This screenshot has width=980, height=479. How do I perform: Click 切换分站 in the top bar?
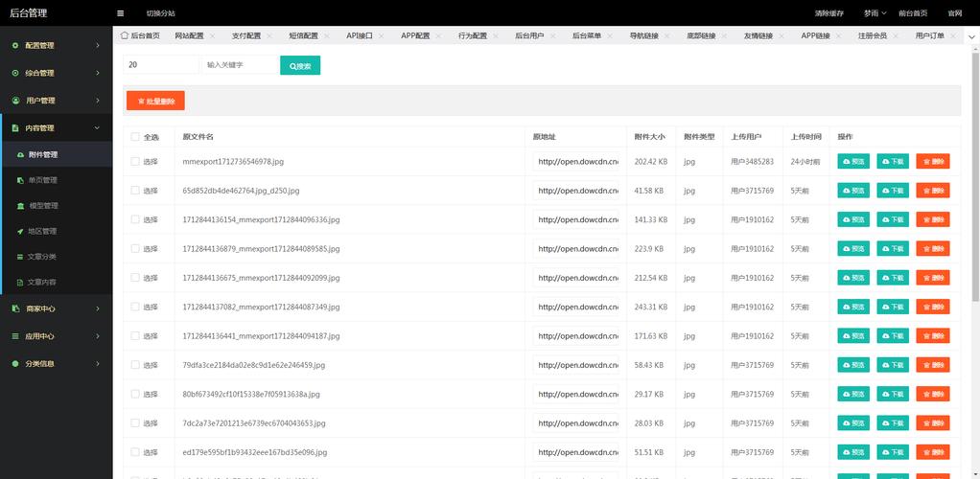coord(161,13)
